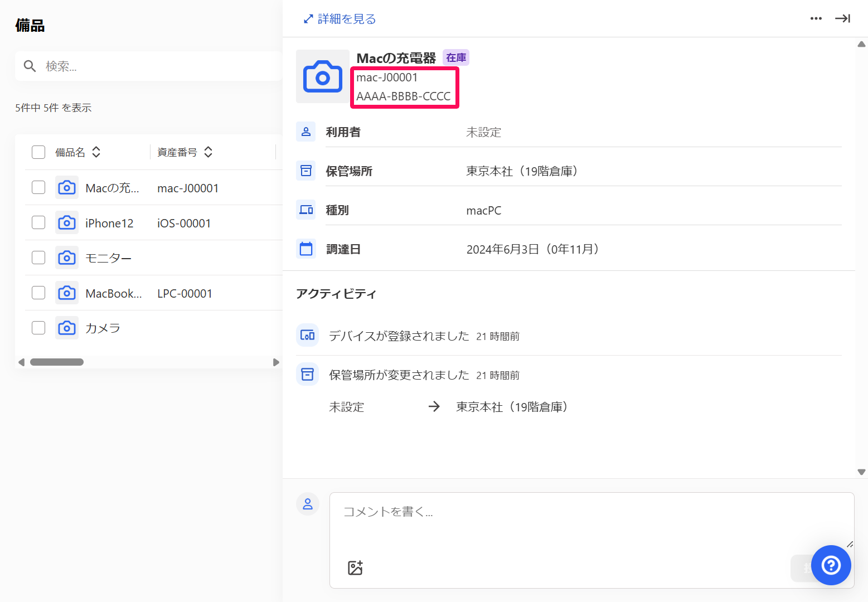
Task: Click the 2024年6月3日 procurement date
Action: point(533,249)
